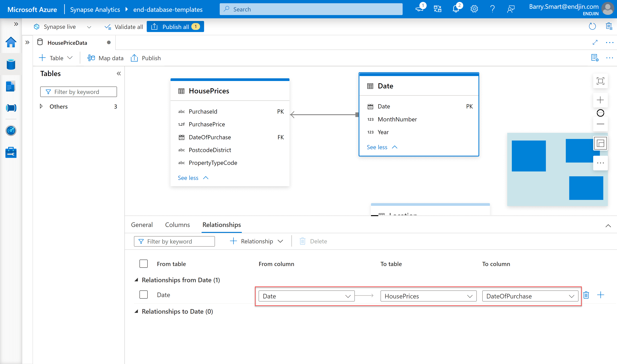Collapse Relationships from Date group
The image size is (617, 364).
[x=136, y=280]
